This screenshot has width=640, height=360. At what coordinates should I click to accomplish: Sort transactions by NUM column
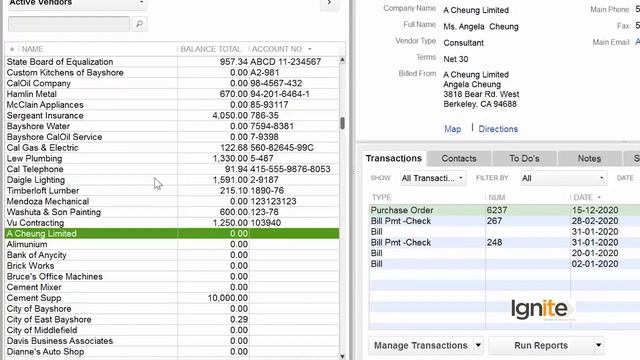[x=497, y=198]
